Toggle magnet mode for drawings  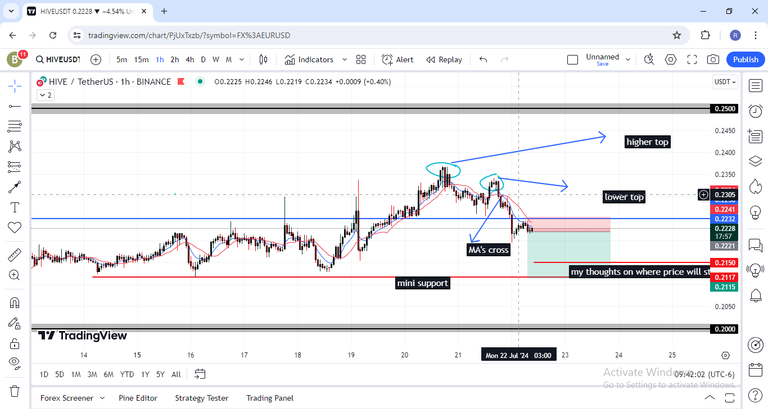tap(15, 303)
